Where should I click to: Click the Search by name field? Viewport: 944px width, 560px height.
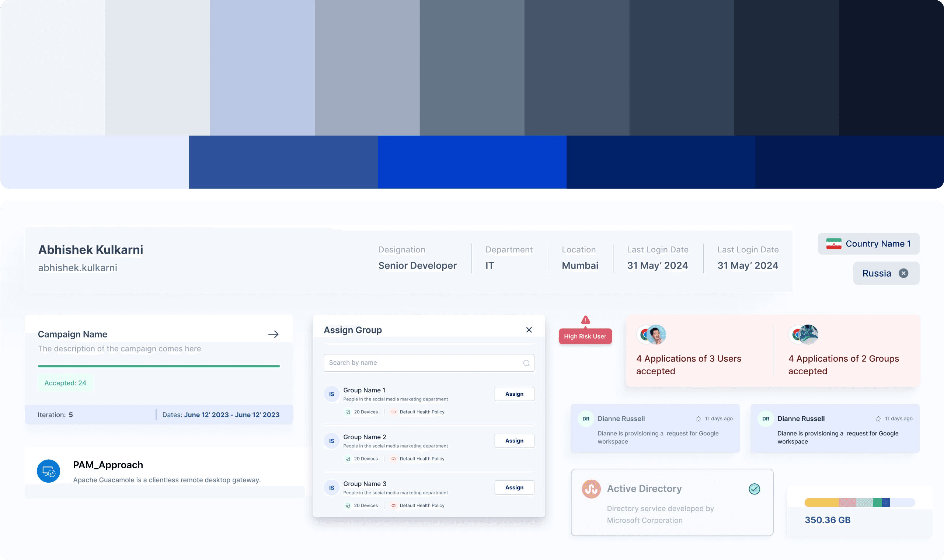click(423, 363)
